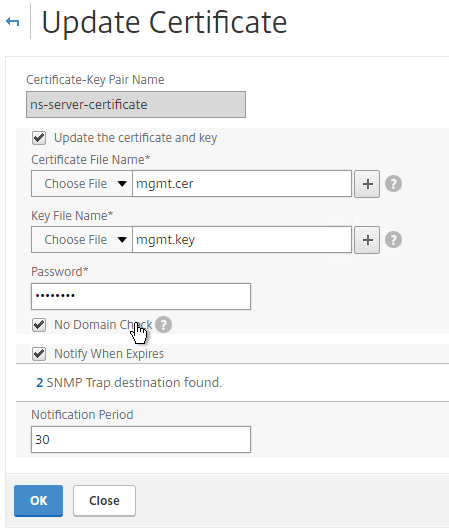Screen dimensions: 449x528
Task: Open Choose File dropdown for certificate file
Action: 82,184
